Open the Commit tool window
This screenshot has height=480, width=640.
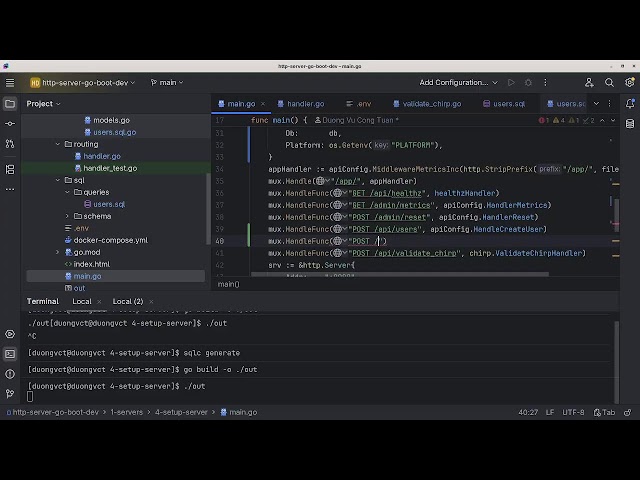10,124
